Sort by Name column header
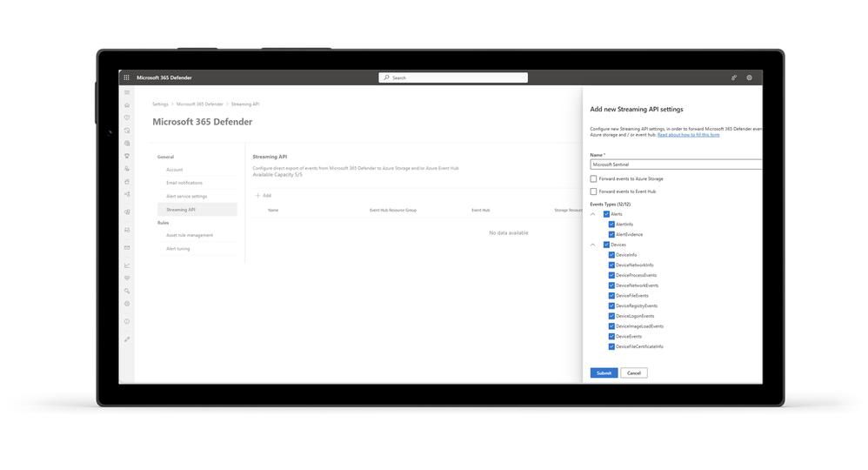This screenshot has height=470, width=868. coord(273,210)
